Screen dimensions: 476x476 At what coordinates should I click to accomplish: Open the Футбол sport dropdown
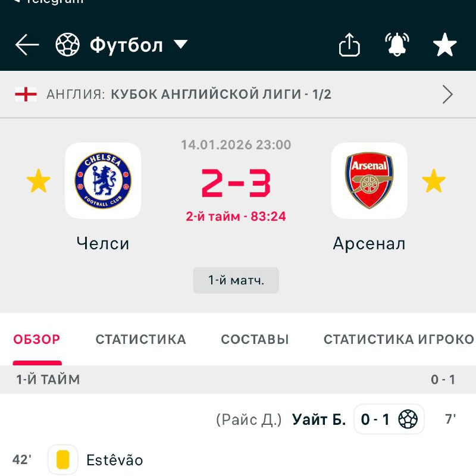[x=181, y=45]
